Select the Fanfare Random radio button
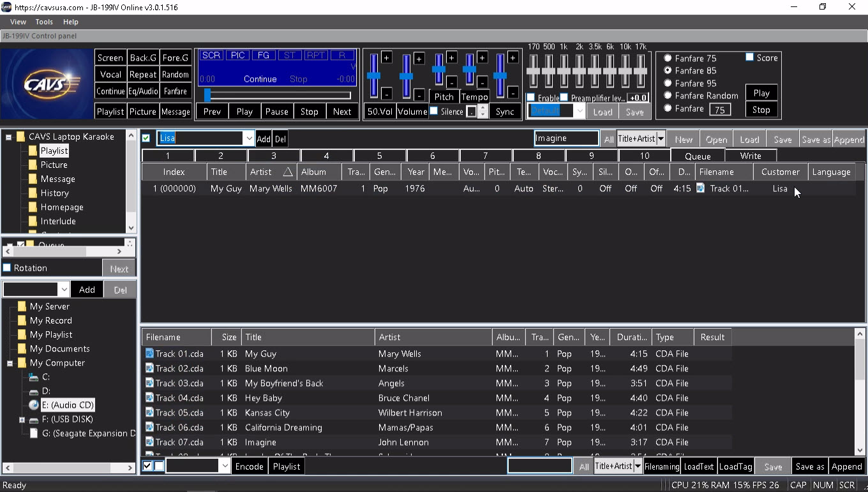The height and width of the screenshot is (492, 868). (x=668, y=95)
